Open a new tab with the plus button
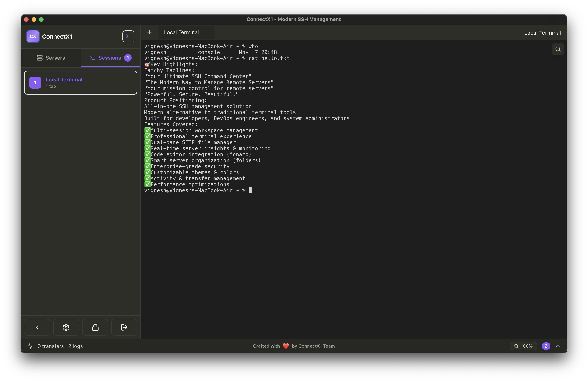Image resolution: width=588 pixels, height=381 pixels. pyautogui.click(x=149, y=32)
